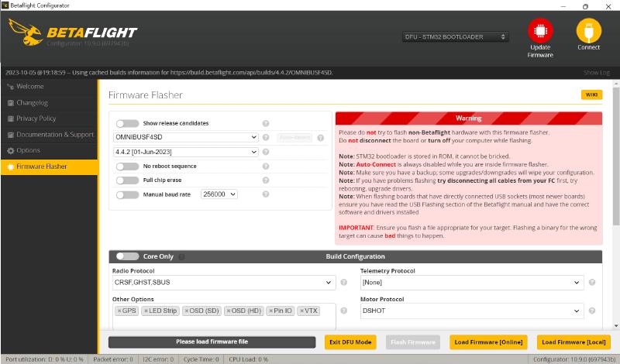
Task: Turn on Full chip erase
Action: (x=127, y=180)
